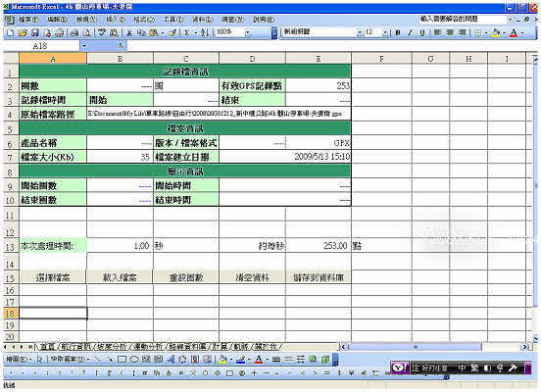541x392 pixels.
Task: Copy the selection using the toolbar icon
Action: [141, 32]
